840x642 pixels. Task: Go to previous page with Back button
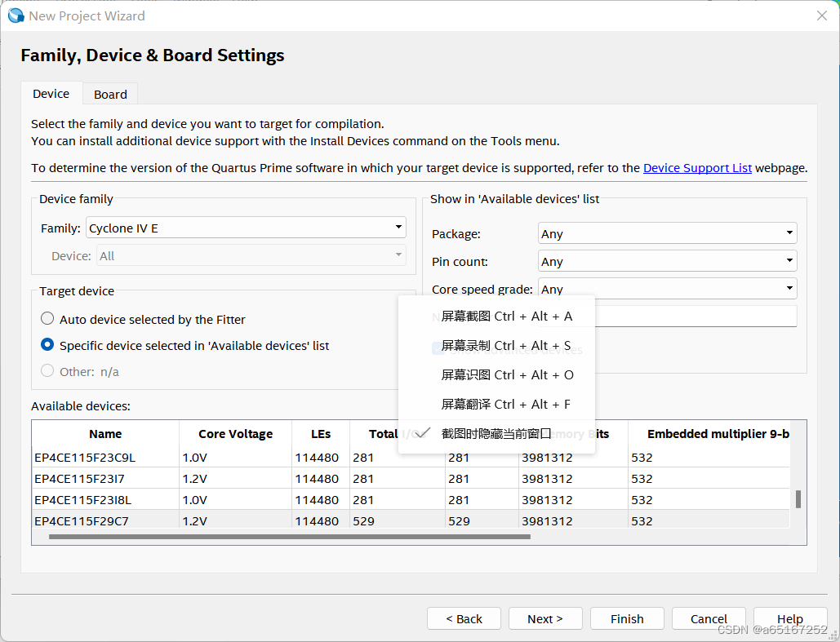click(464, 618)
